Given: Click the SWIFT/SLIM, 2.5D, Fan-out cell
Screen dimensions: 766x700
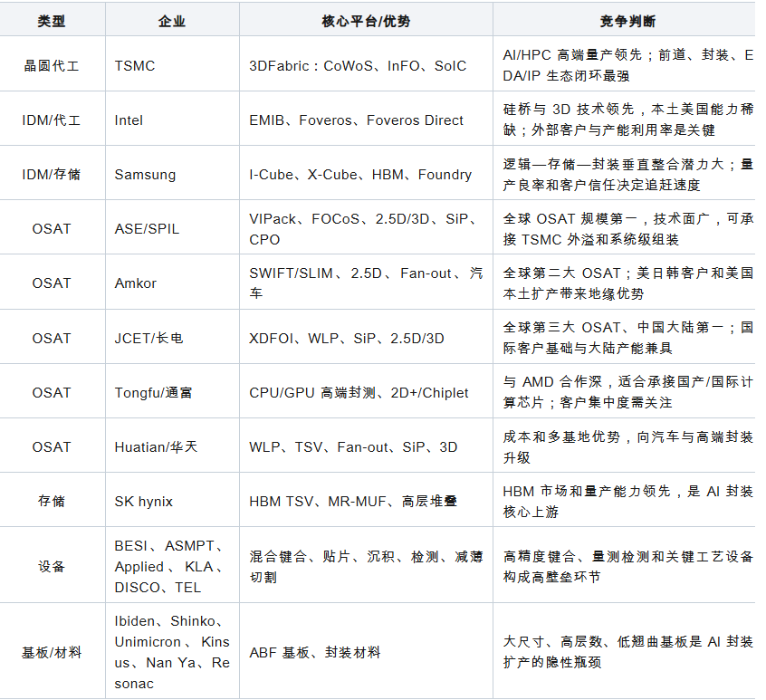Looking at the screenshot, I should click(366, 282).
